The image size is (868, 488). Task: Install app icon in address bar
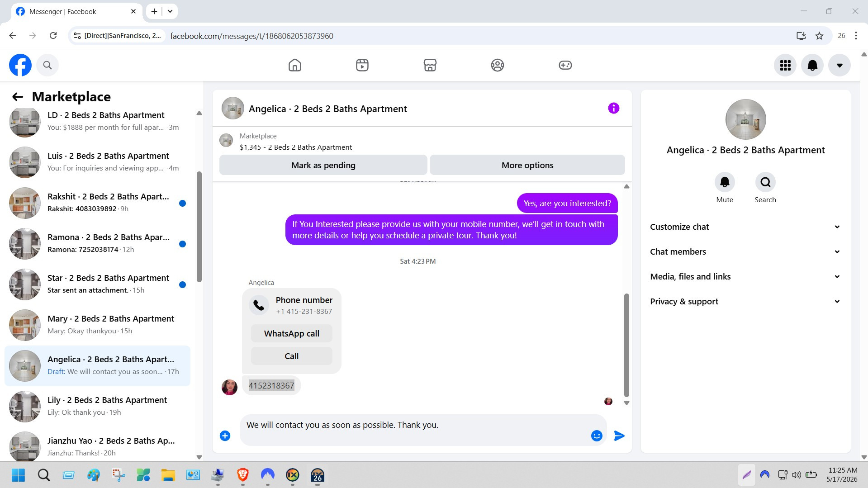click(801, 36)
